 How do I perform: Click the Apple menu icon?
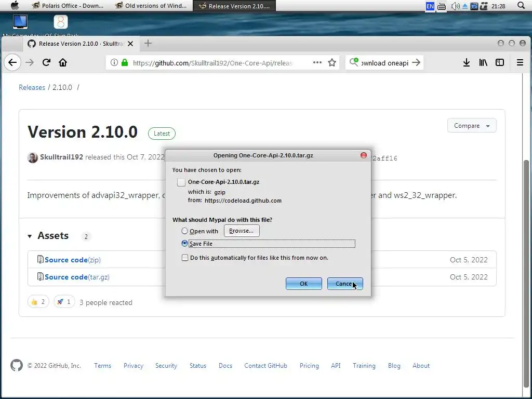15,5
